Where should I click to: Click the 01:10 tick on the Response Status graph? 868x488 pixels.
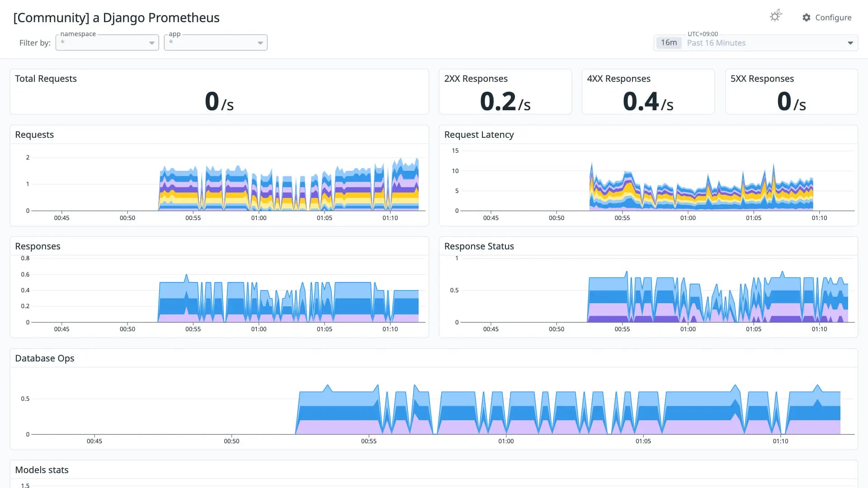click(819, 329)
